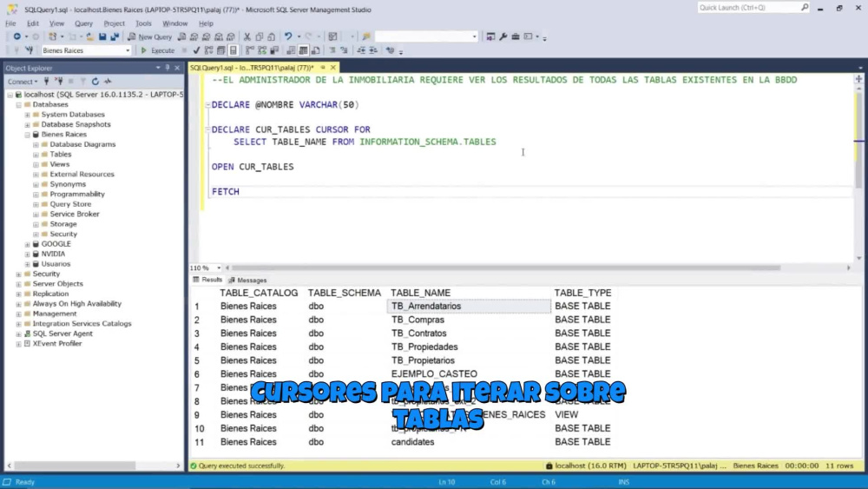
Task: Close the SQLQuery1.sql tab
Action: point(333,68)
